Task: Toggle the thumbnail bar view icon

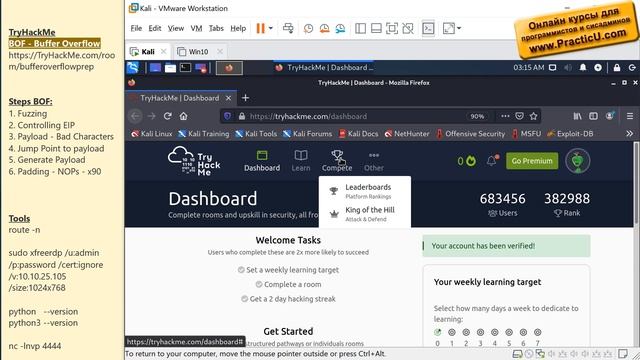Action: click(x=376, y=28)
